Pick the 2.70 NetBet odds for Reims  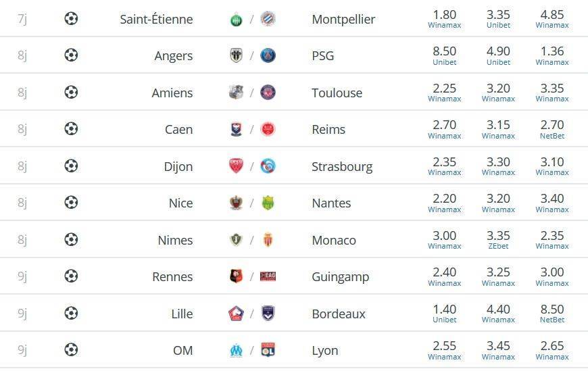pyautogui.click(x=552, y=130)
